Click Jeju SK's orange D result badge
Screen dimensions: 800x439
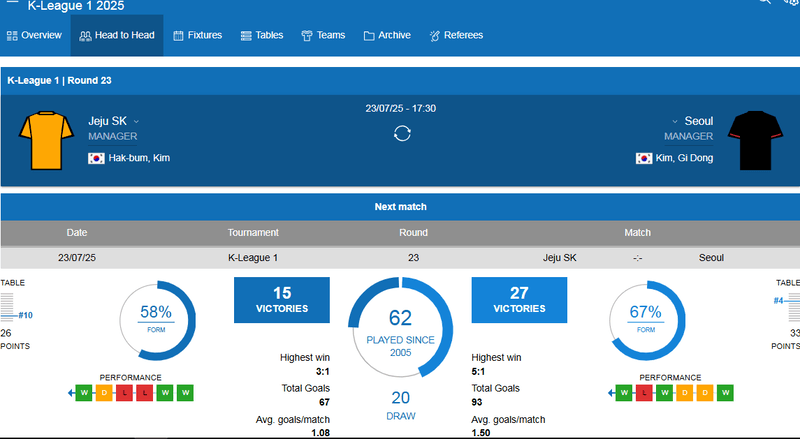[x=104, y=393]
